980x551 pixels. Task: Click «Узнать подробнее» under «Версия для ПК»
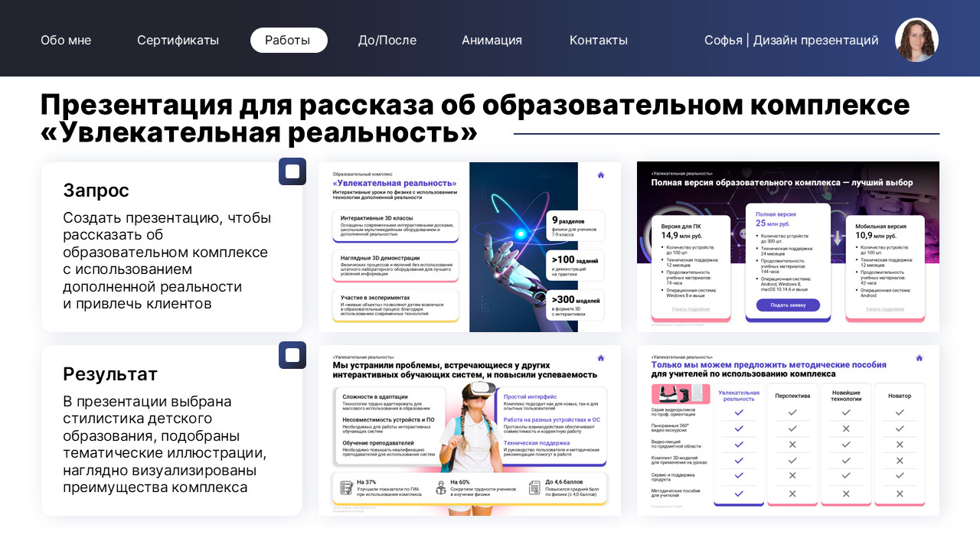(x=691, y=309)
